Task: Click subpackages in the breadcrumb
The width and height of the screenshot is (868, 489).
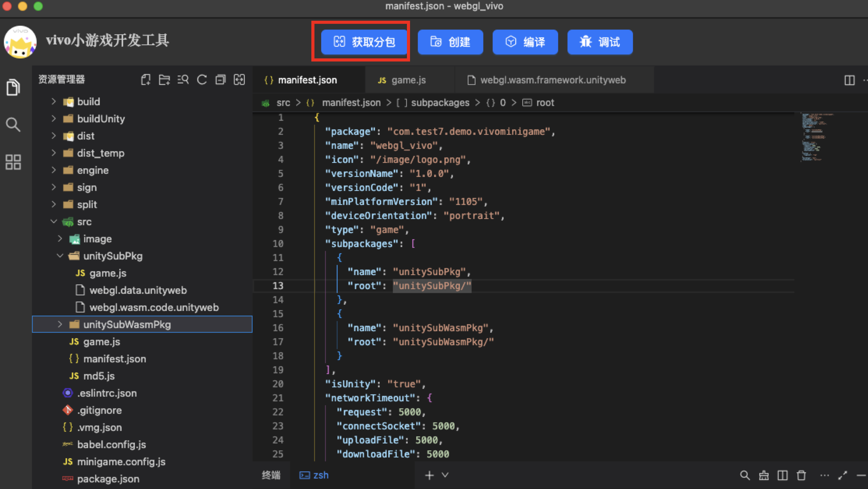Action: point(440,103)
